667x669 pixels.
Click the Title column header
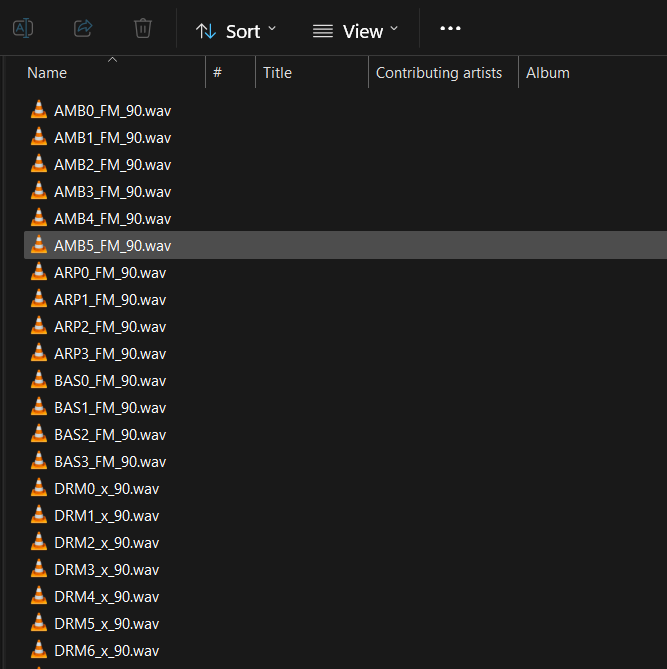(277, 73)
